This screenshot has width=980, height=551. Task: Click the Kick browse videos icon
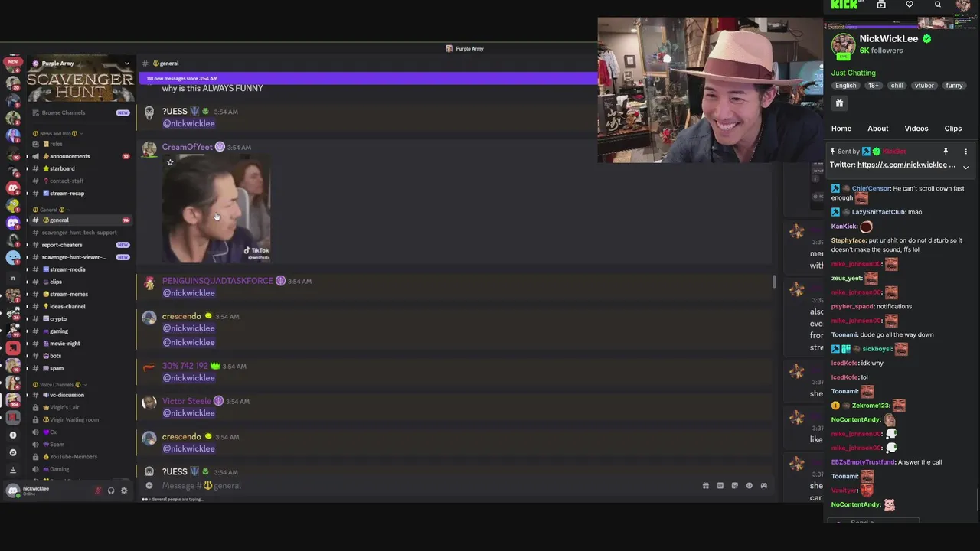click(x=881, y=5)
